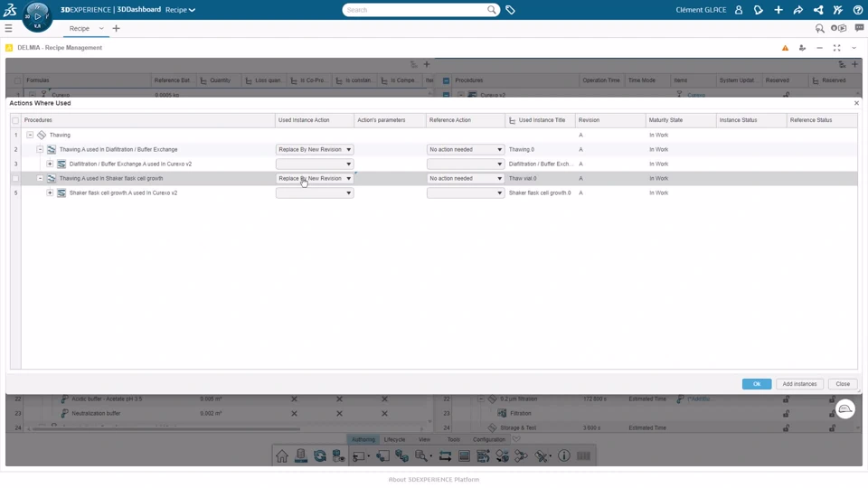The height and width of the screenshot is (488, 868).
Task: Click the Replace arrows icon in toolbar
Action: pyautogui.click(x=445, y=455)
